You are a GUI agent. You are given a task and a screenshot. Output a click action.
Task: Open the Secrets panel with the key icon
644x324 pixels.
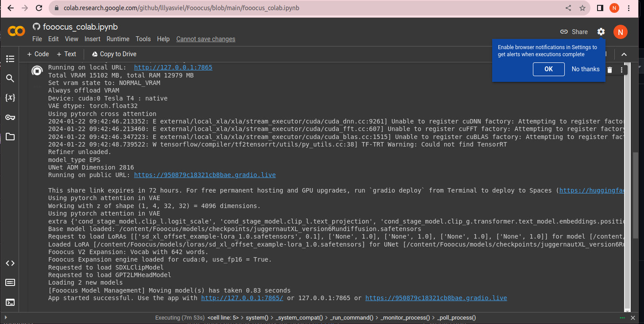tap(10, 117)
